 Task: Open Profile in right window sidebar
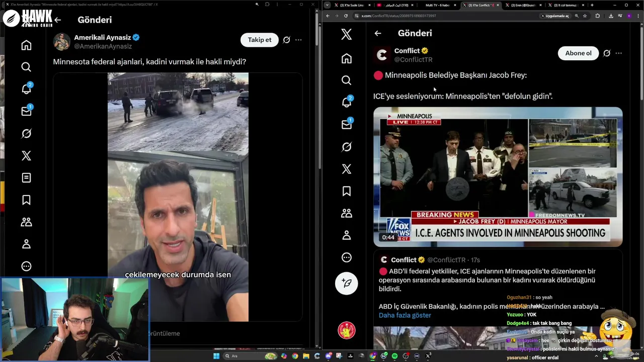tap(346, 235)
